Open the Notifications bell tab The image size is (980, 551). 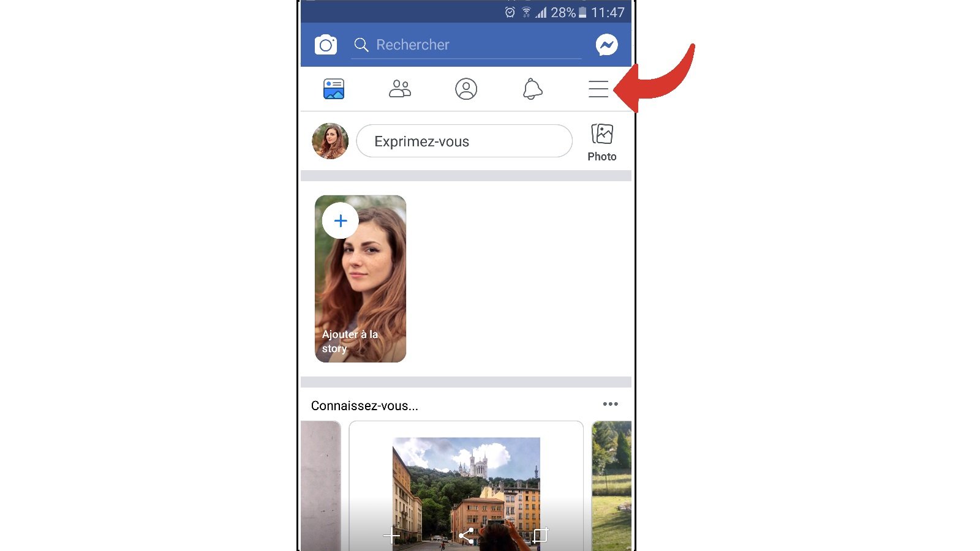pyautogui.click(x=532, y=89)
